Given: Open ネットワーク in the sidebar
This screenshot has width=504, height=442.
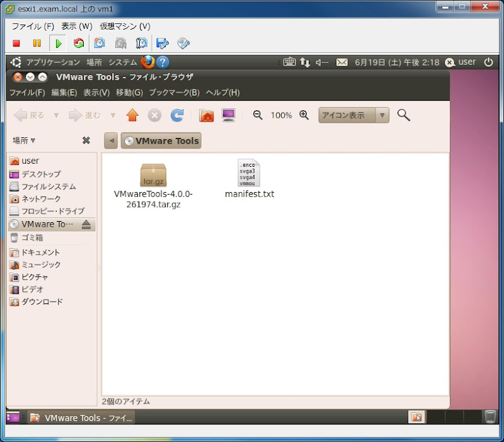Looking at the screenshot, I should point(35,199).
